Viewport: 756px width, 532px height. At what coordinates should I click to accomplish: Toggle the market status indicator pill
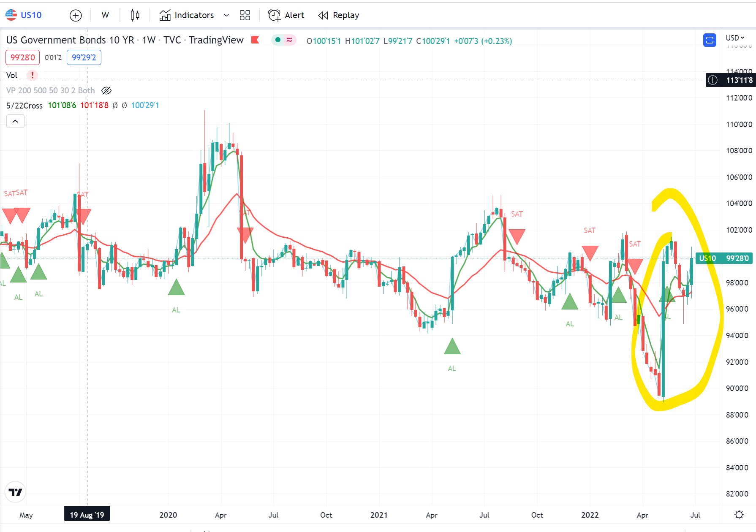(283, 40)
